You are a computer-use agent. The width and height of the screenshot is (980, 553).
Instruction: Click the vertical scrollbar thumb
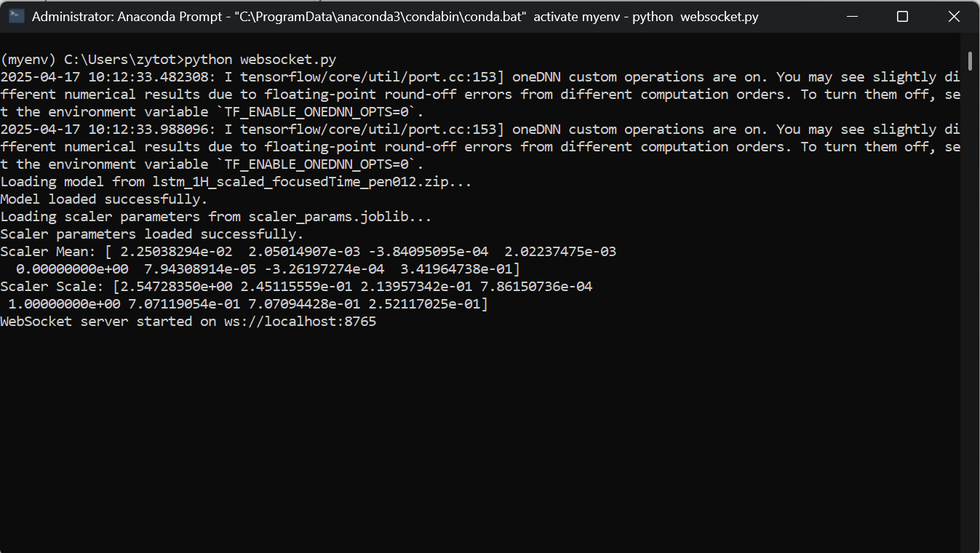[970, 60]
